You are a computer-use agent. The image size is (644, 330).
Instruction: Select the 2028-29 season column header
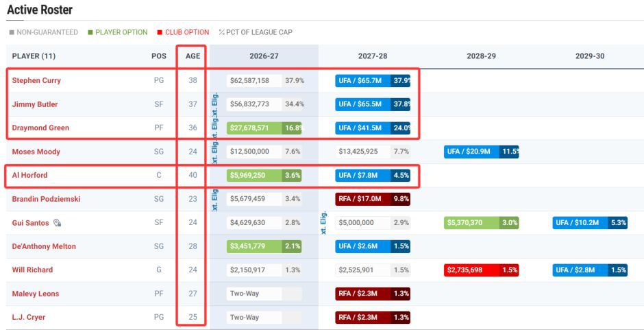(x=482, y=56)
